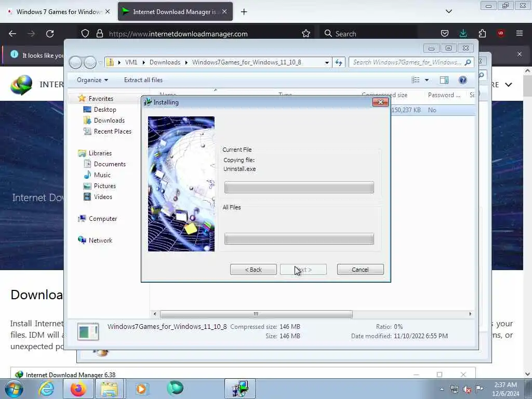Click the Current File progress bar
Screen dimensions: 532x399
[299, 187]
